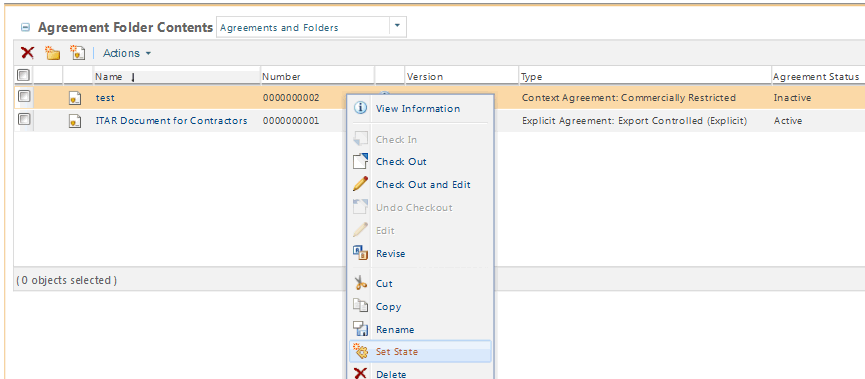Check the checkbox for the test row
Viewport: 865px width, 379px height.
pyautogui.click(x=24, y=97)
